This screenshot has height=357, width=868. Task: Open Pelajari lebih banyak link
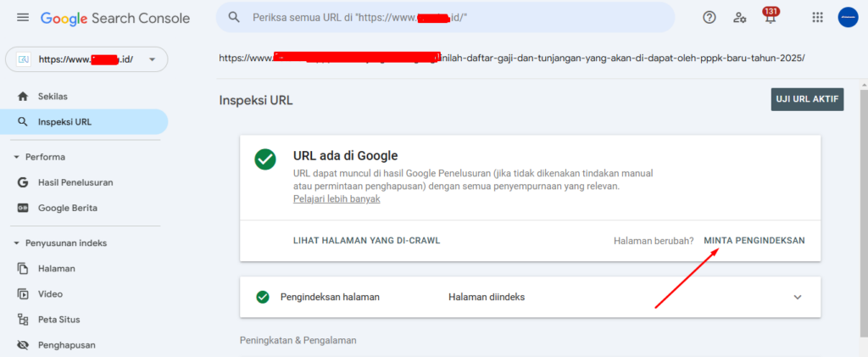pos(337,199)
